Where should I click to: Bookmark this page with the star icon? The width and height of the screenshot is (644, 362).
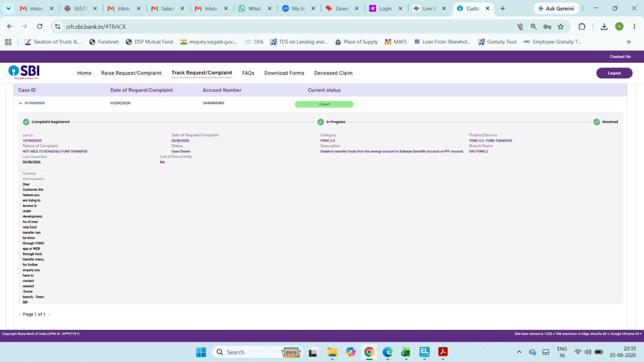point(561,26)
